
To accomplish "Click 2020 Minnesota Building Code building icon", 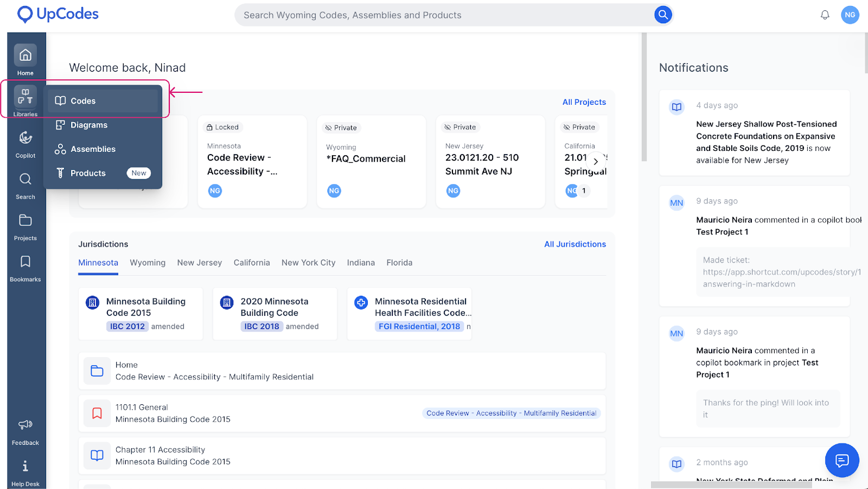I will pos(227,302).
